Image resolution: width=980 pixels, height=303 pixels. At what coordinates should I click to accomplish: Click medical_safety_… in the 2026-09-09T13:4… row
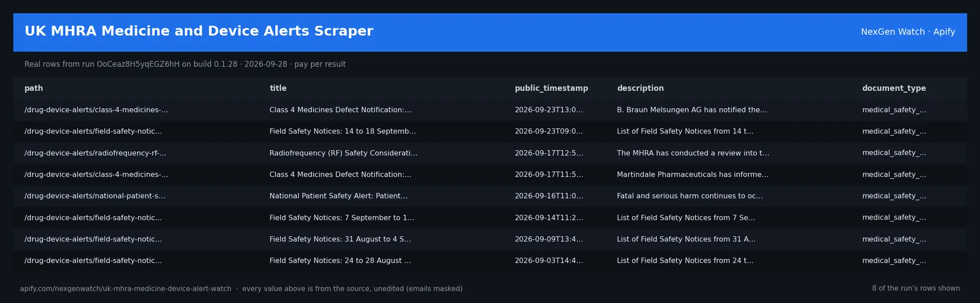894,239
